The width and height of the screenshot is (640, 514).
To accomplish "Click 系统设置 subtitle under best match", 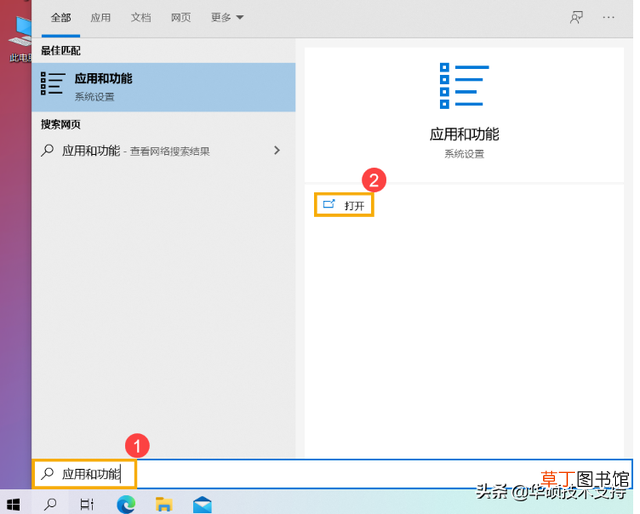I will (94, 97).
